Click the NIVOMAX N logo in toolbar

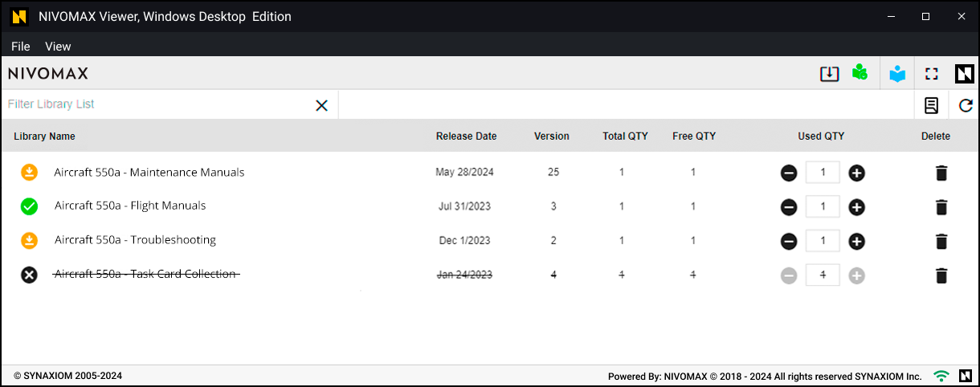point(965,74)
